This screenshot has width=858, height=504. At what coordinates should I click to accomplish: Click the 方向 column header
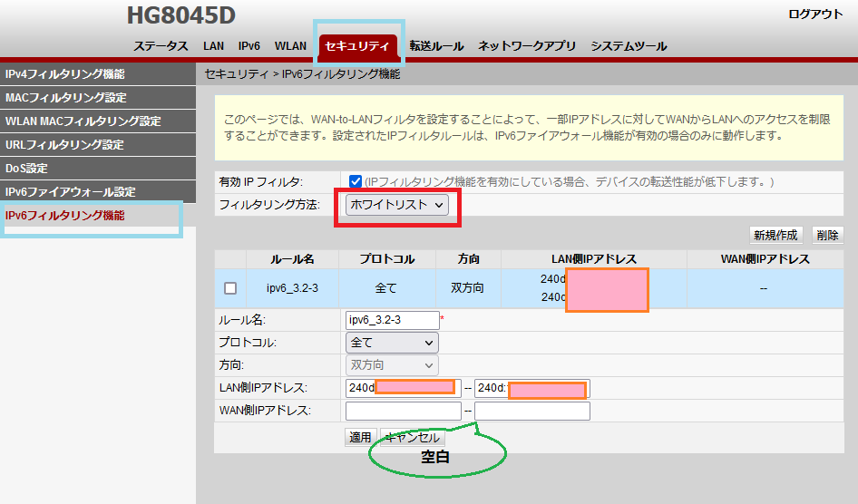click(468, 259)
